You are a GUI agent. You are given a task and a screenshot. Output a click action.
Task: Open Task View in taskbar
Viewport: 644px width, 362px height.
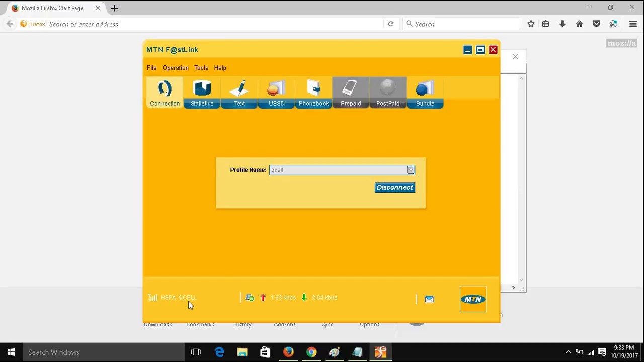196,352
